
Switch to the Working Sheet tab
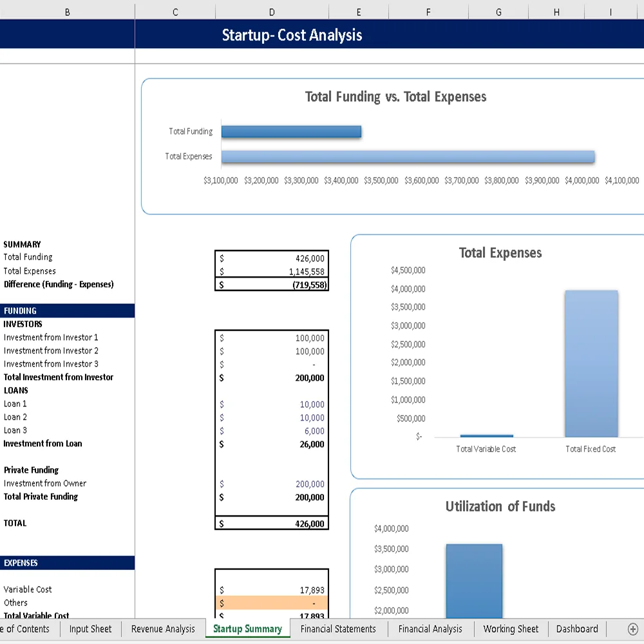click(x=511, y=629)
